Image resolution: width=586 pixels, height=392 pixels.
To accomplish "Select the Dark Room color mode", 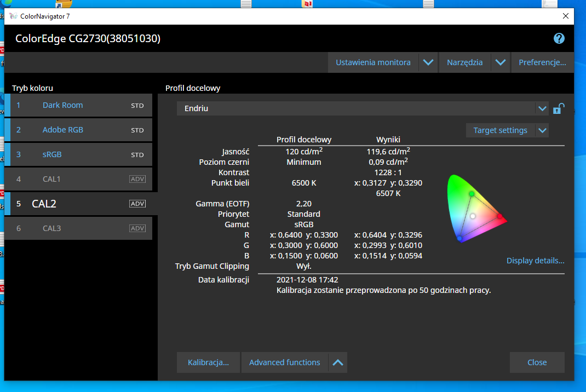I will (63, 105).
